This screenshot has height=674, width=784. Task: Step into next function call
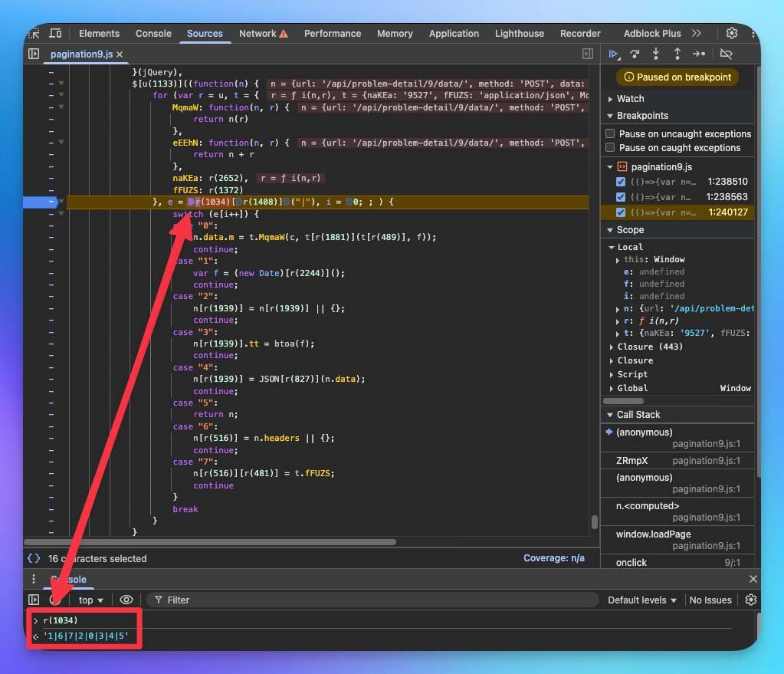click(655, 54)
